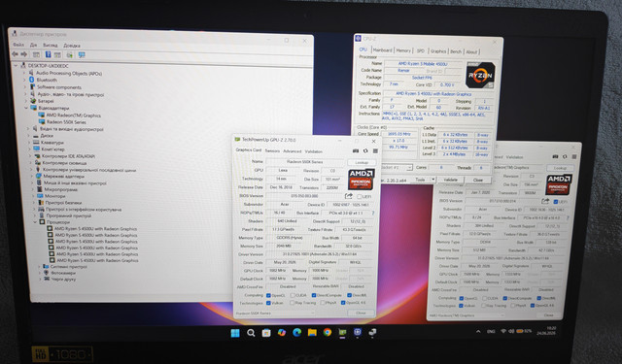Viewport: 622px width, 364px height.
Task: Click the camera icon in the rear GPU-Z window
Action: [555, 157]
